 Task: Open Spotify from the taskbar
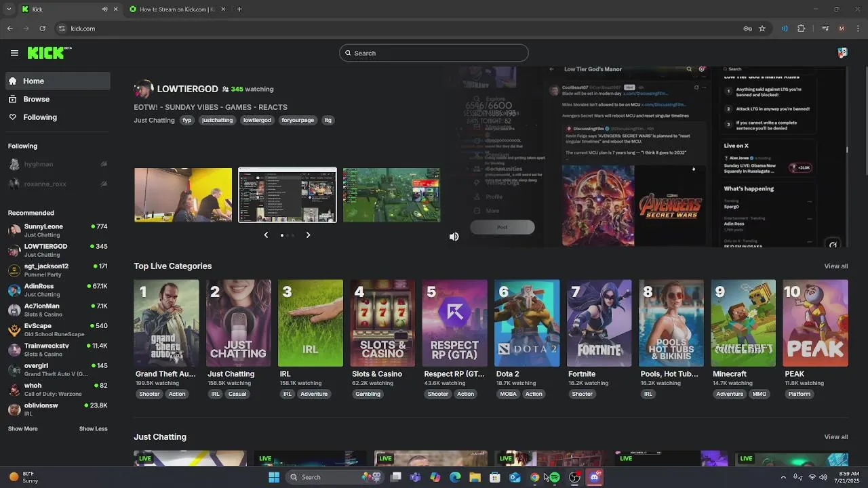tap(555, 477)
